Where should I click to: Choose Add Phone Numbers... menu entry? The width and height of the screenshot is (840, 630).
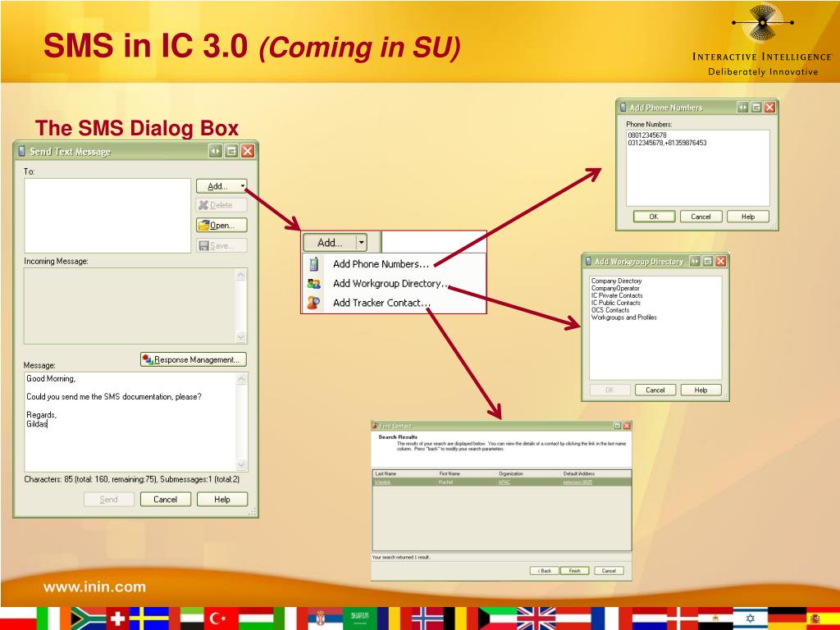[x=381, y=264]
